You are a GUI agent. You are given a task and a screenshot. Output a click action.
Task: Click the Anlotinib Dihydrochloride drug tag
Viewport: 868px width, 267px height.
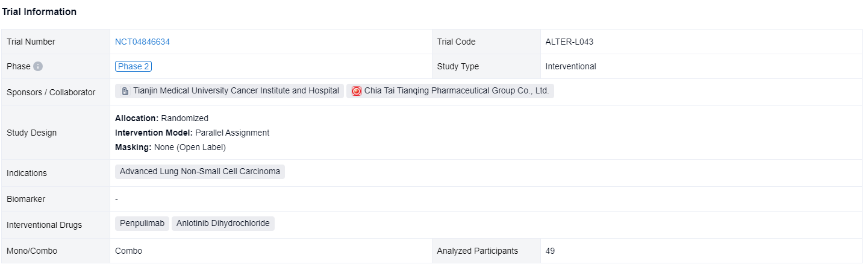tap(223, 223)
